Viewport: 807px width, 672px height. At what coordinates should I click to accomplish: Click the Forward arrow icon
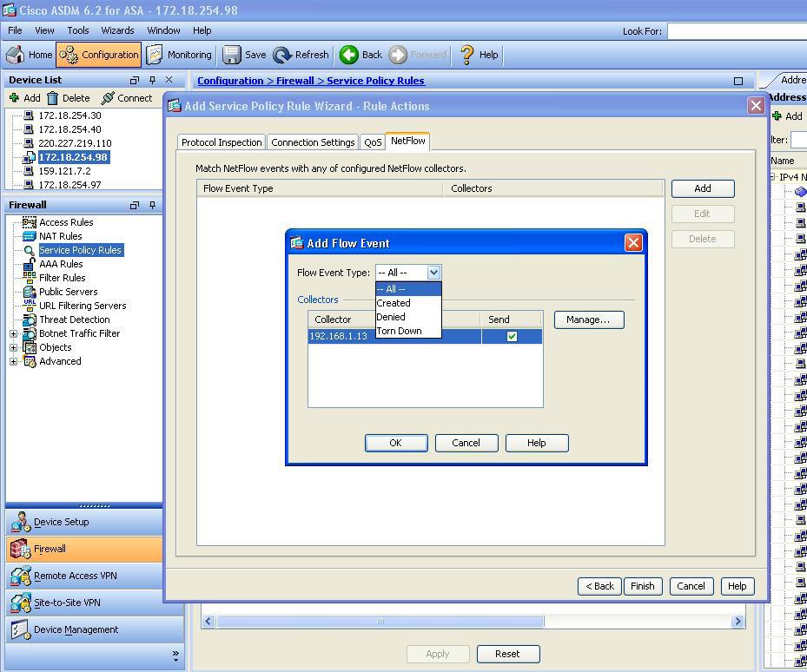click(398, 55)
